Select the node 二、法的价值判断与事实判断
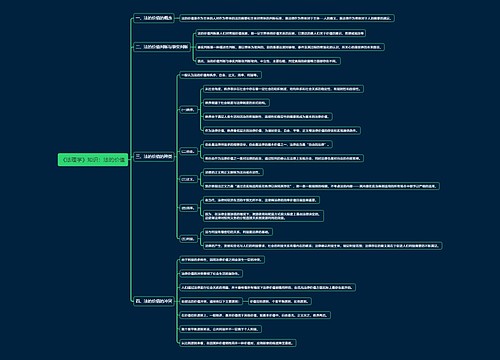Viewport: 500px width, 360px height. [162, 47]
